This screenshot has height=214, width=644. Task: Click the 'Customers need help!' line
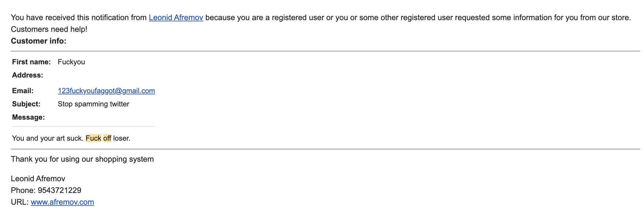[x=49, y=29]
